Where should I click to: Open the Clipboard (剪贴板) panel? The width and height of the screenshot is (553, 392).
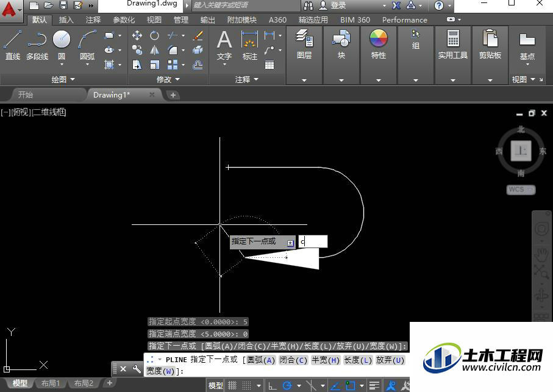[x=490, y=45]
